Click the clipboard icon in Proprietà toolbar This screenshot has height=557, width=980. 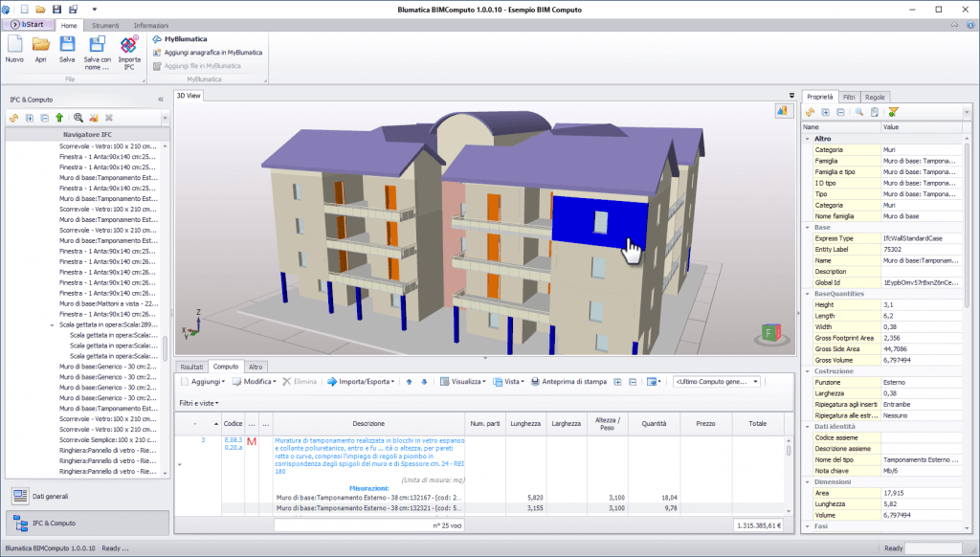click(x=875, y=112)
